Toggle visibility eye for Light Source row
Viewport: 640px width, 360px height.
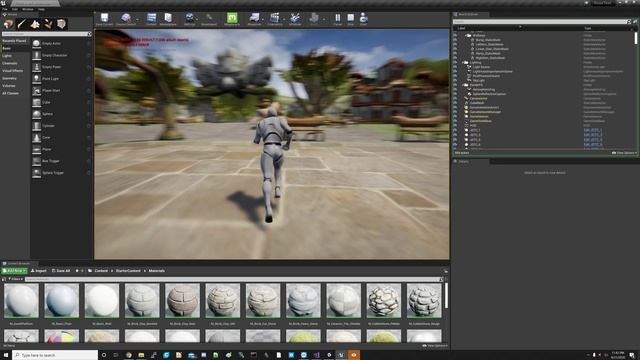tap(456, 67)
